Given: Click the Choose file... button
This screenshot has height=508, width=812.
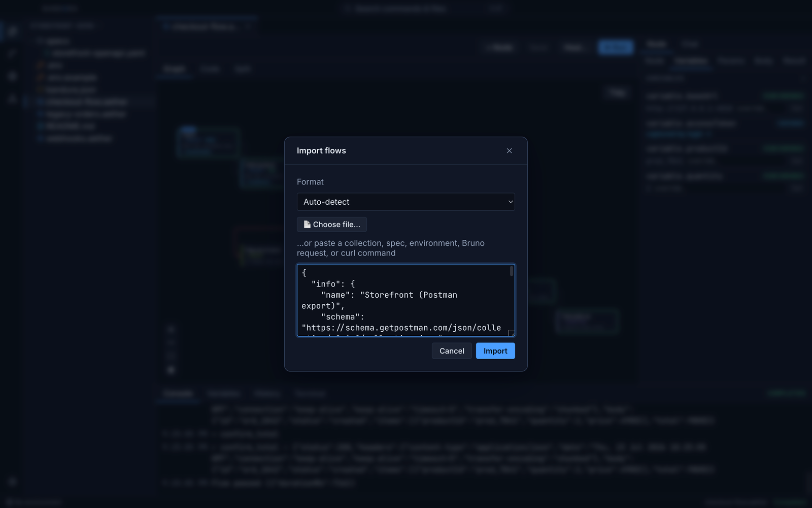Looking at the screenshot, I should click(x=332, y=225).
